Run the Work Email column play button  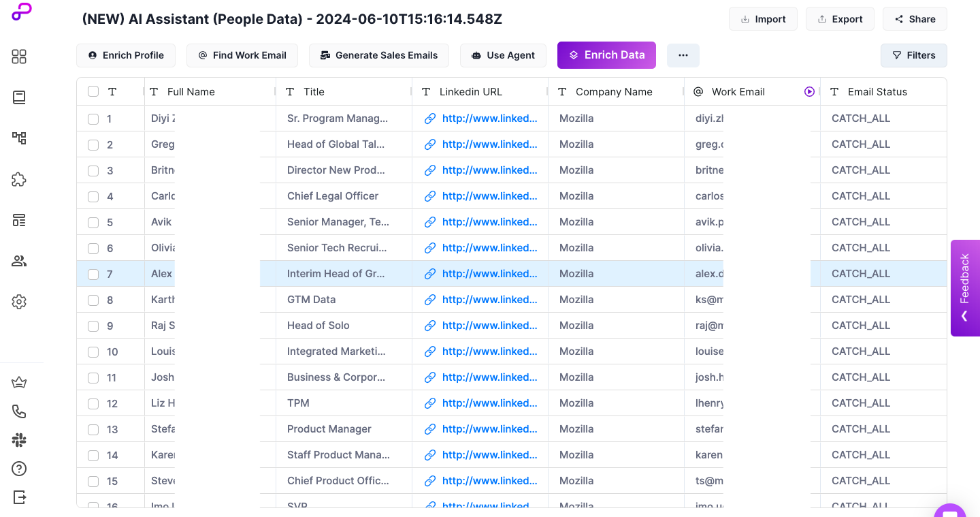809,92
